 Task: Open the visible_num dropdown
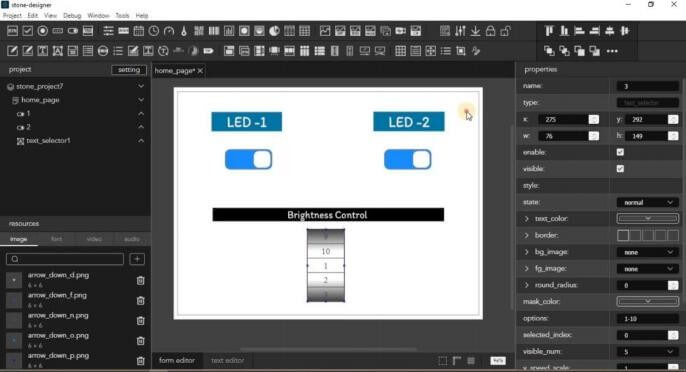(648, 351)
